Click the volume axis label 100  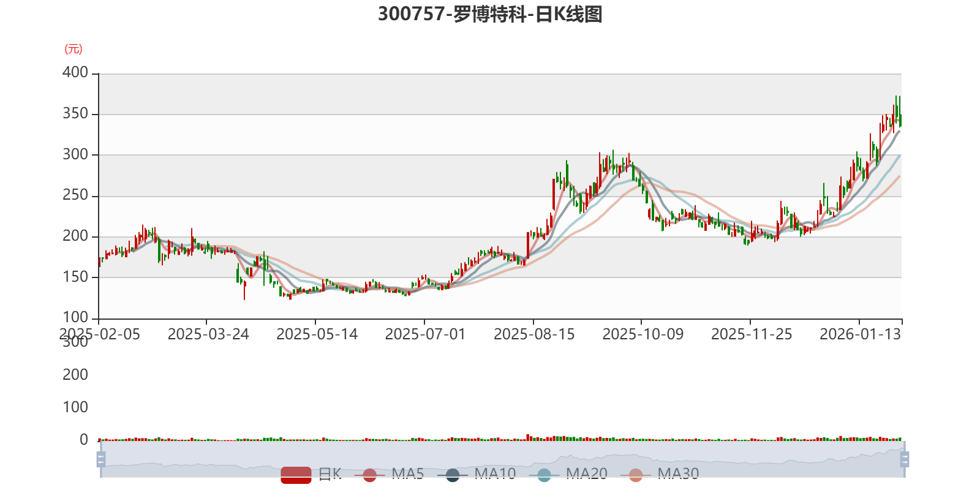pyautogui.click(x=75, y=407)
